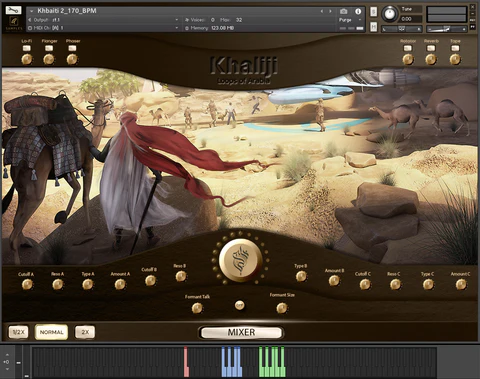Click the large central gold logo knob
The width and height of the screenshot is (480, 379).
tap(240, 260)
